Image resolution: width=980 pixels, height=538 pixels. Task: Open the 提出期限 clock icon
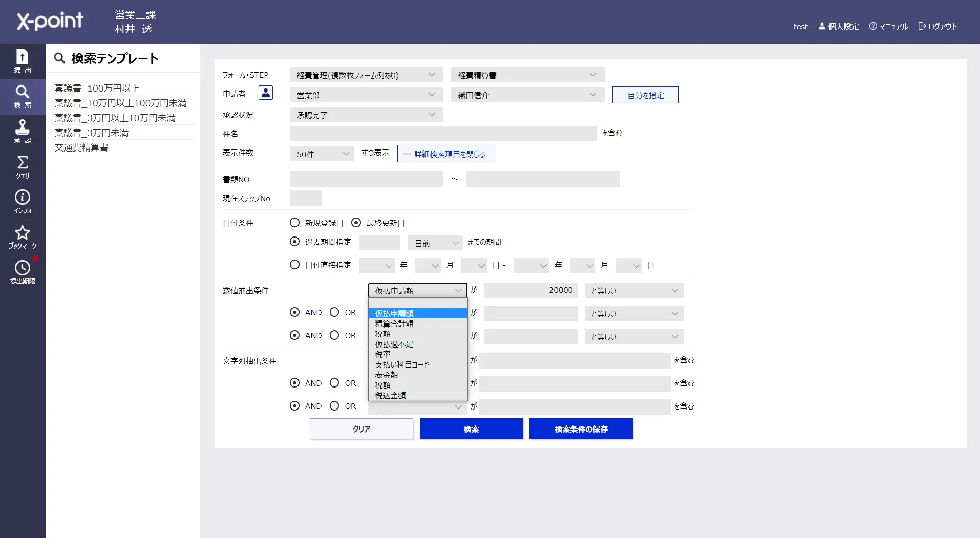coord(23,272)
